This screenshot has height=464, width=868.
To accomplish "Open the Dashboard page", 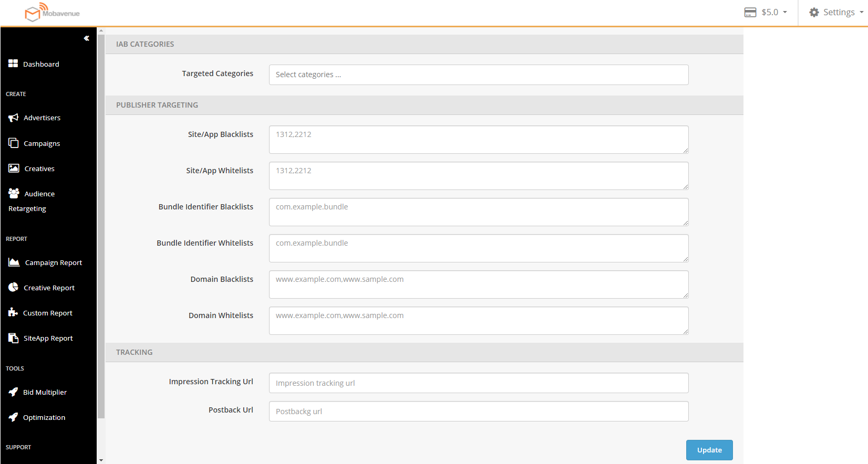I will pos(41,64).
